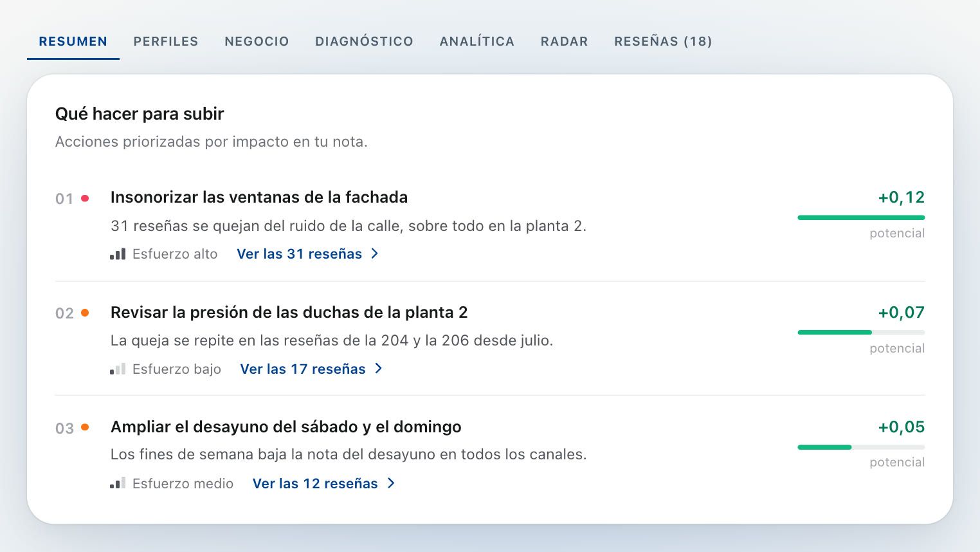
Task: Click the +0,07 score value
Action: 902,313
